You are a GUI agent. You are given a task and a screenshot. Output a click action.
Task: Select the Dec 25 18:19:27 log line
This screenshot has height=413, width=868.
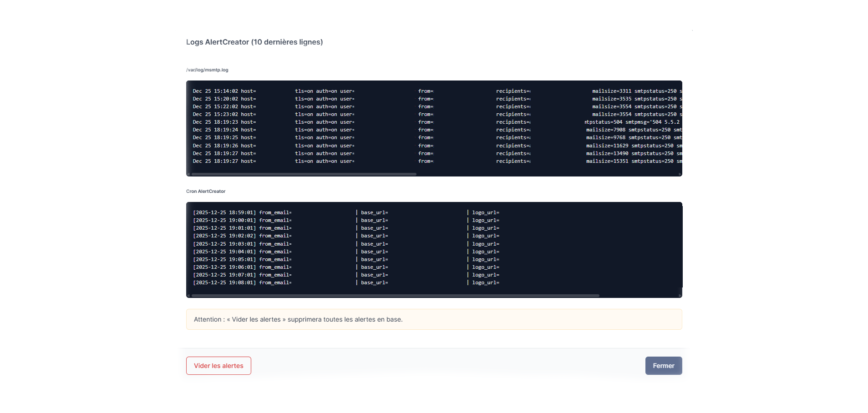[x=319, y=153]
